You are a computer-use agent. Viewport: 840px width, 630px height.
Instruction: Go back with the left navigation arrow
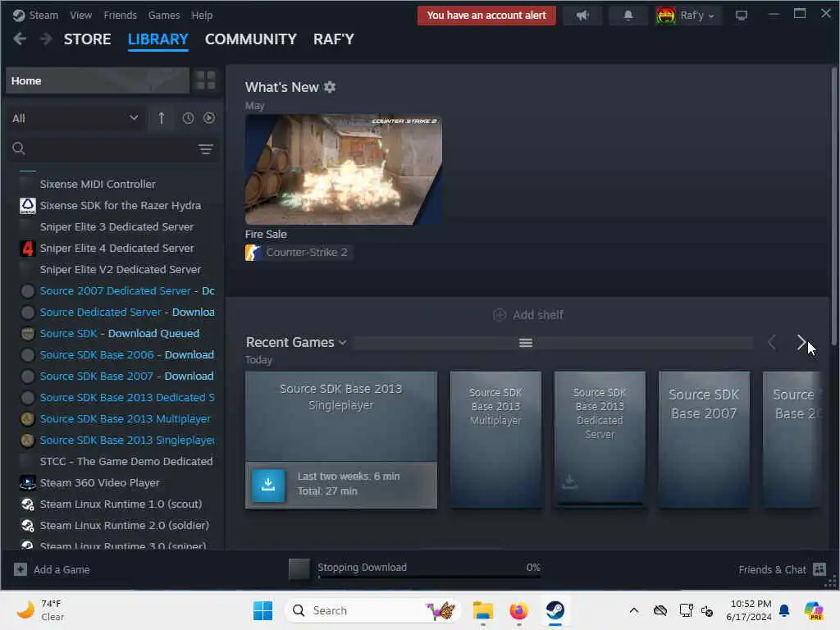[x=20, y=39]
